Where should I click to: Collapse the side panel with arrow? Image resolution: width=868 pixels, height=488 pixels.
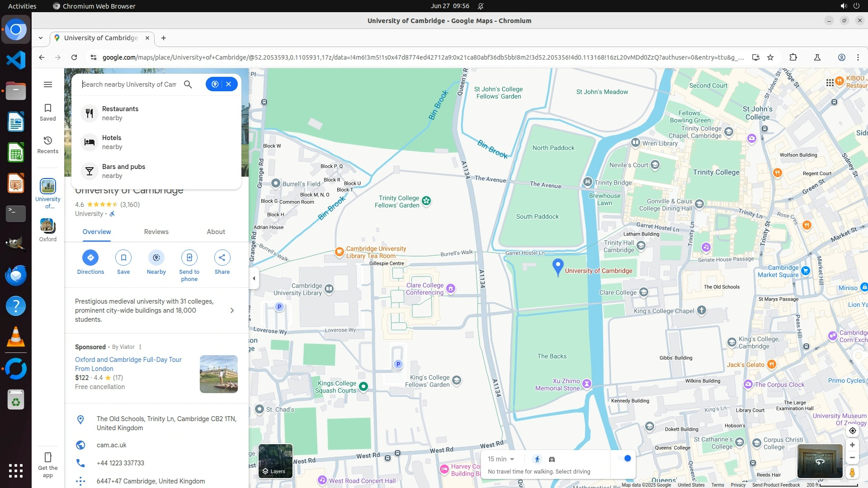point(254,278)
